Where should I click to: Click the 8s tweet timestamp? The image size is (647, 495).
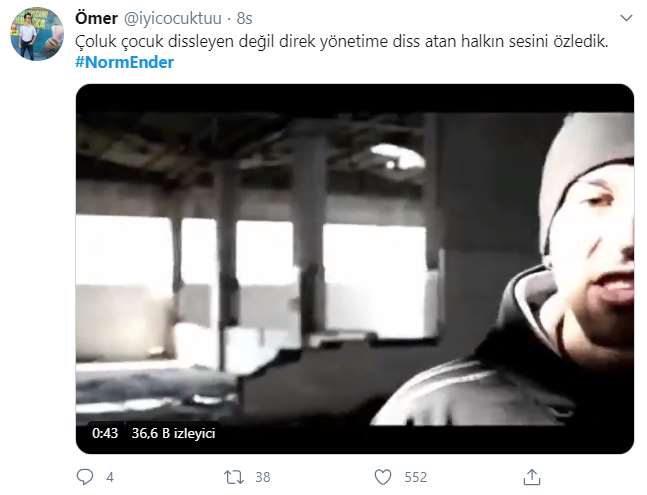click(x=244, y=19)
